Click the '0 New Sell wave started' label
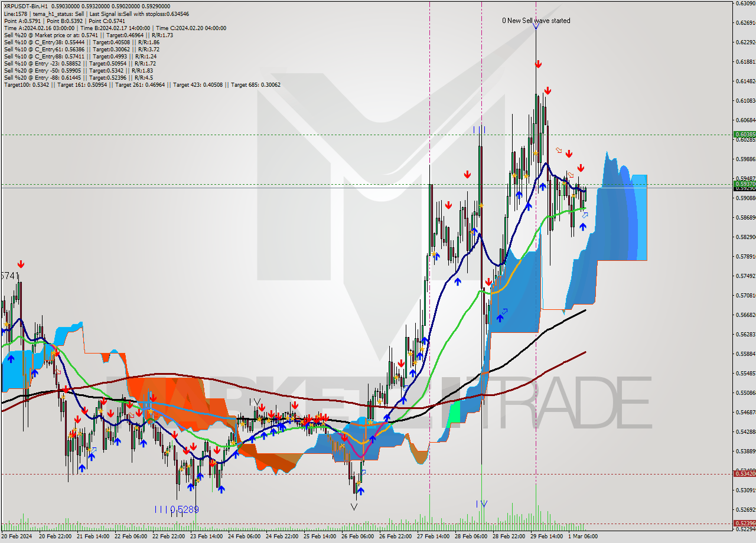Image resolution: width=756 pixels, height=543 pixels. click(536, 21)
